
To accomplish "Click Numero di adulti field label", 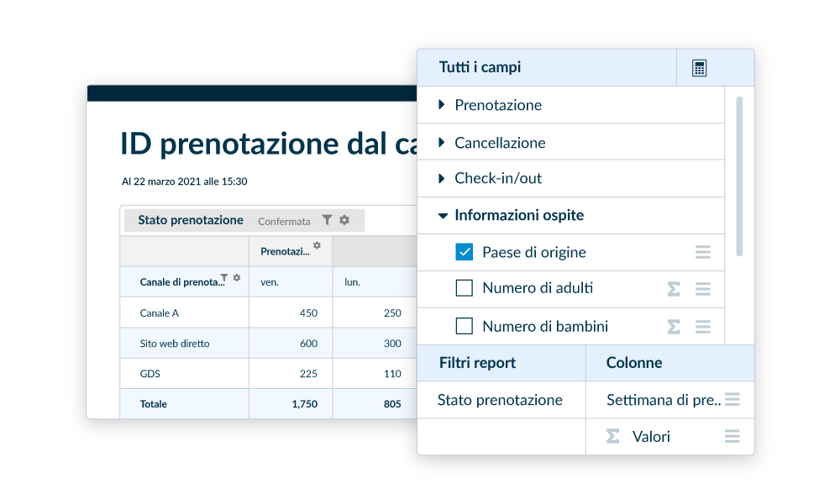I will pos(538,288).
